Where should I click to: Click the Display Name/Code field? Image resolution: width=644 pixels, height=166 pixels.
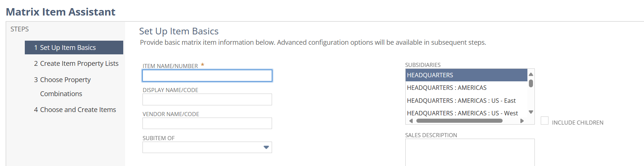(207, 99)
